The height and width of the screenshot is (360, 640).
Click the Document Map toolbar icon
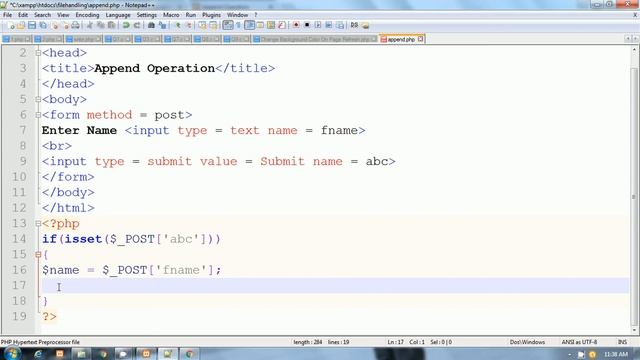point(271,25)
